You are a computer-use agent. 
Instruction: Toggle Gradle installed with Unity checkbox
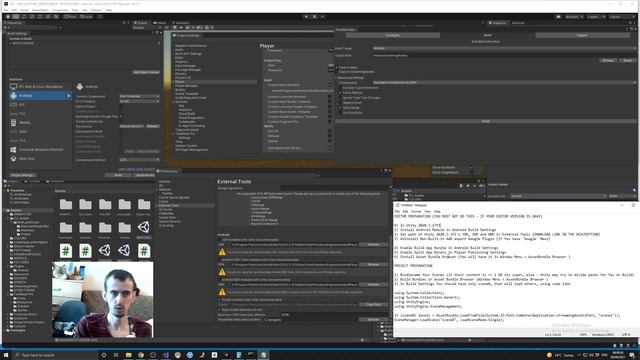[220, 300]
